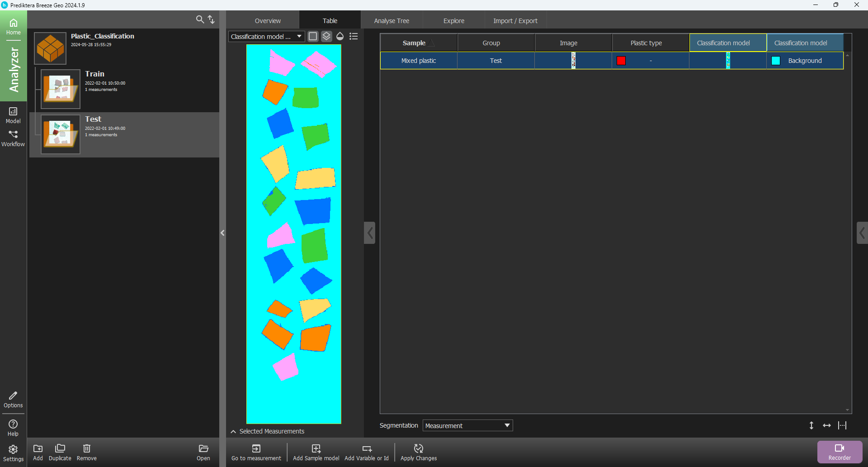
Task: Switch to the Explore tab
Action: coord(454,21)
